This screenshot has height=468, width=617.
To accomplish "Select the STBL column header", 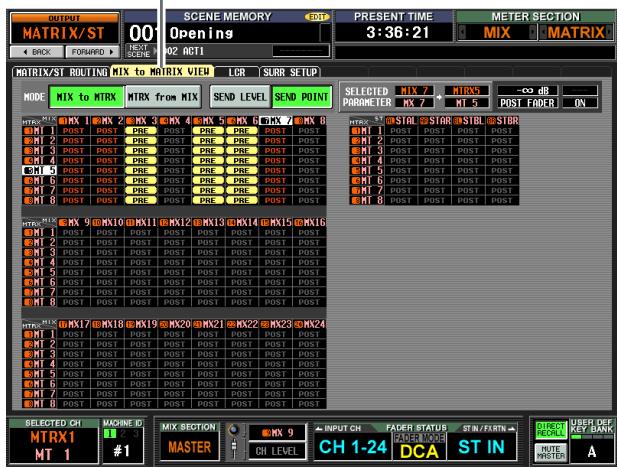I will [x=469, y=121].
